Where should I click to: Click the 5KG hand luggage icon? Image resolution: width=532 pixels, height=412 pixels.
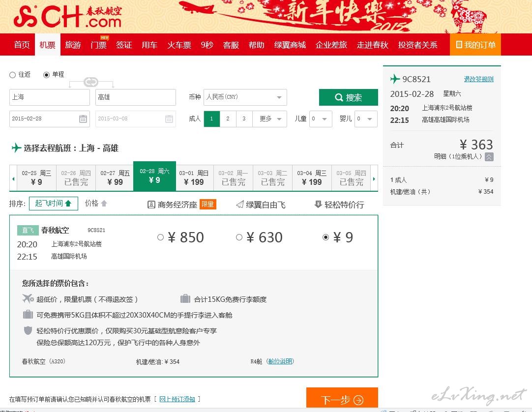pyautogui.click(x=28, y=314)
